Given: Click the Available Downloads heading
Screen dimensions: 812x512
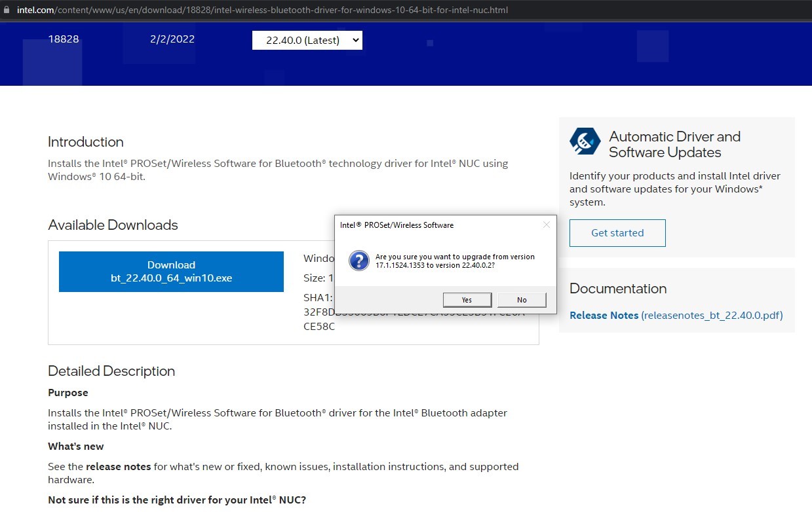Looking at the screenshot, I should coord(113,225).
